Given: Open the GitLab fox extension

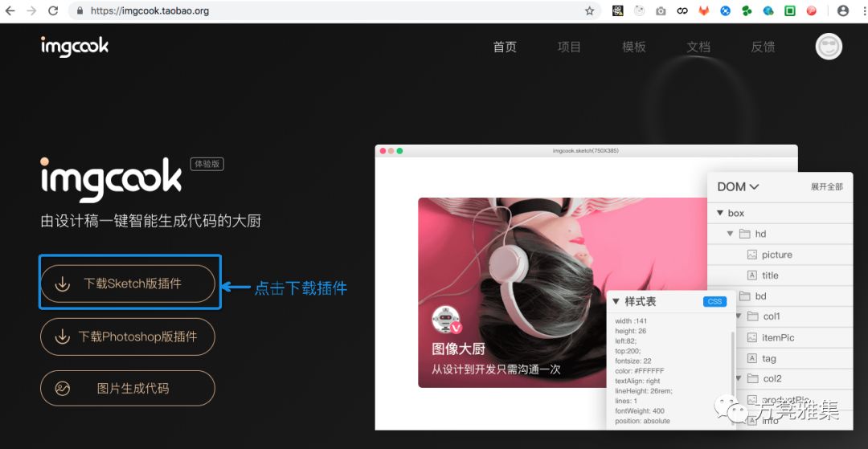Looking at the screenshot, I should (x=703, y=10).
